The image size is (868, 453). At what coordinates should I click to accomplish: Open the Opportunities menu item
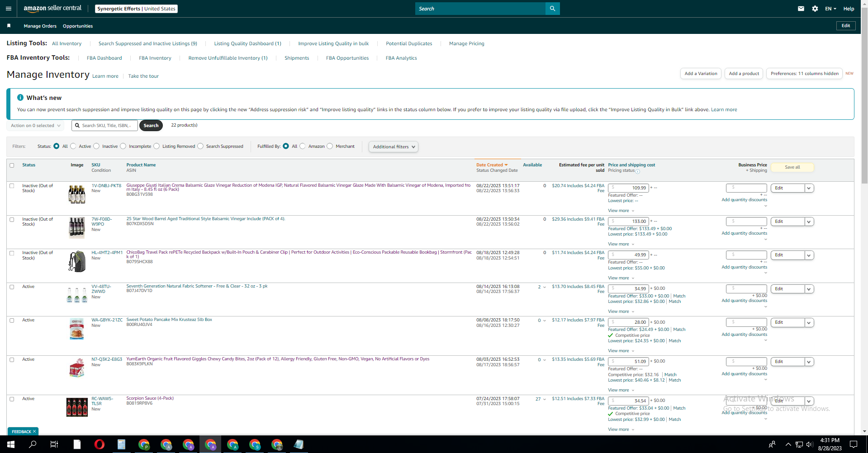tap(78, 26)
